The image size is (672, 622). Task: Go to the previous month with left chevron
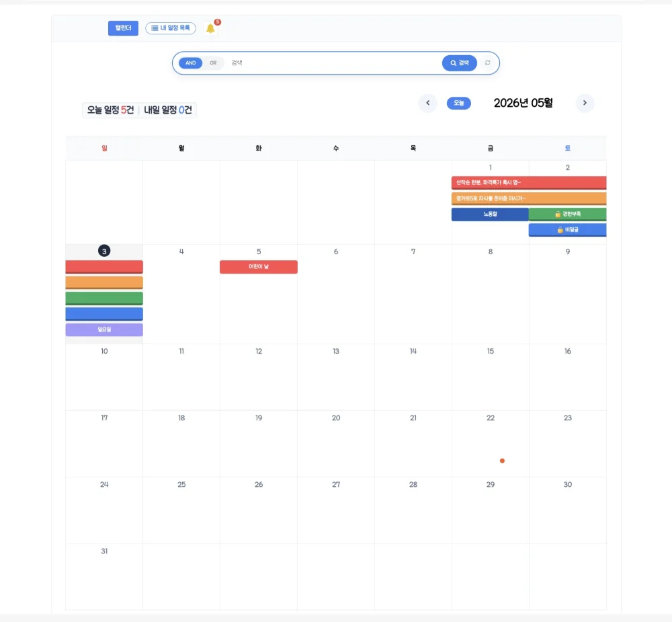coord(427,103)
